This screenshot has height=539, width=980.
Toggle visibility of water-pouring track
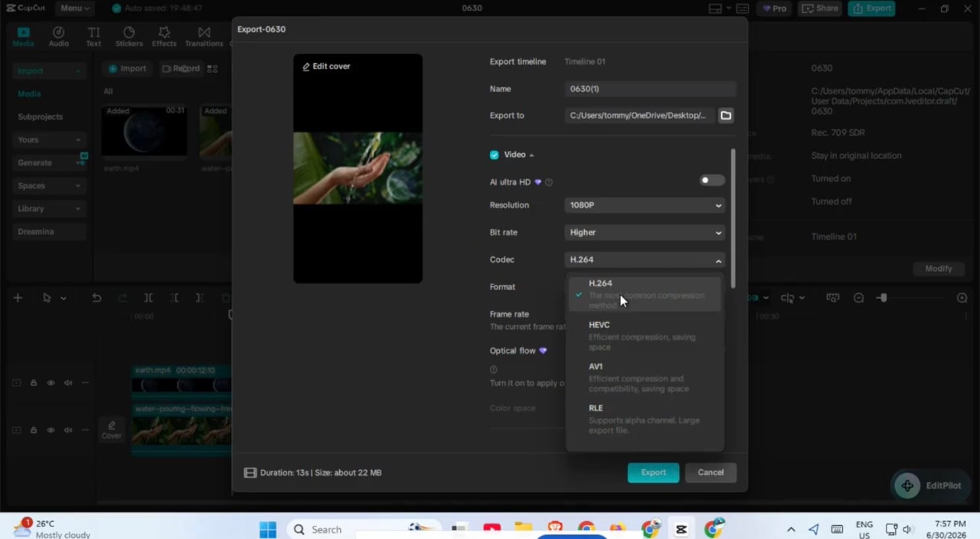(x=51, y=430)
